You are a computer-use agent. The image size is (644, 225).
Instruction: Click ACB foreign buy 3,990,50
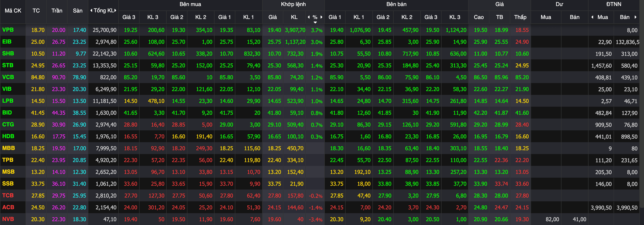pos(601,208)
